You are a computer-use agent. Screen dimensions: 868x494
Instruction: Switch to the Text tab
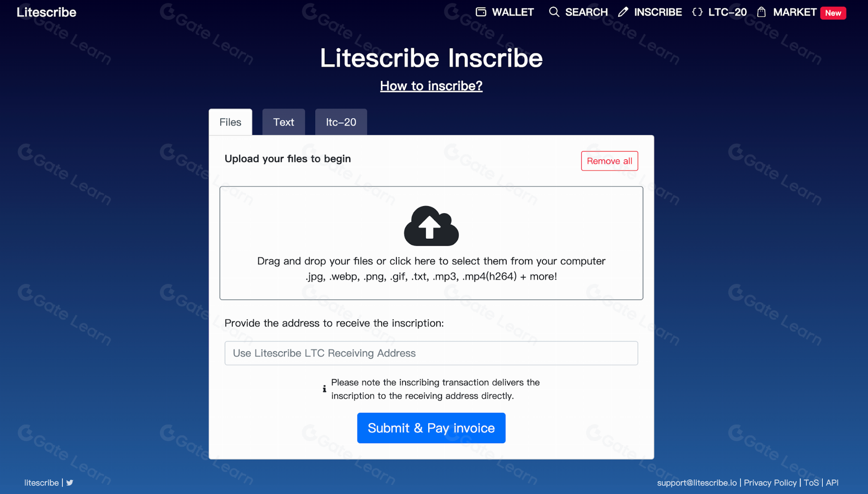[284, 122]
